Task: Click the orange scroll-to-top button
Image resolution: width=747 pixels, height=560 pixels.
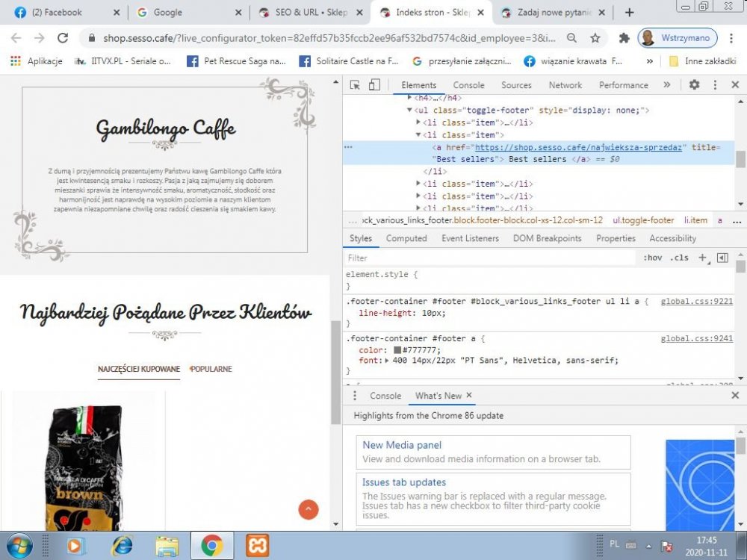Action: [309, 509]
